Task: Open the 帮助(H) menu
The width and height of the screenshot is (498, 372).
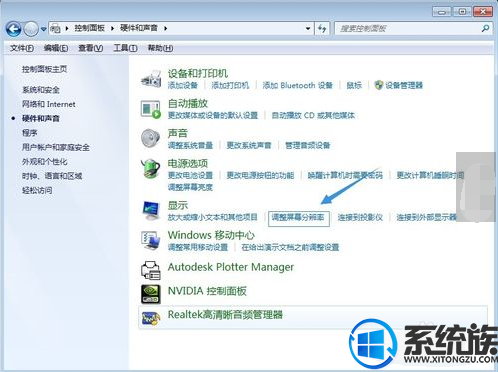Action: click(x=160, y=48)
